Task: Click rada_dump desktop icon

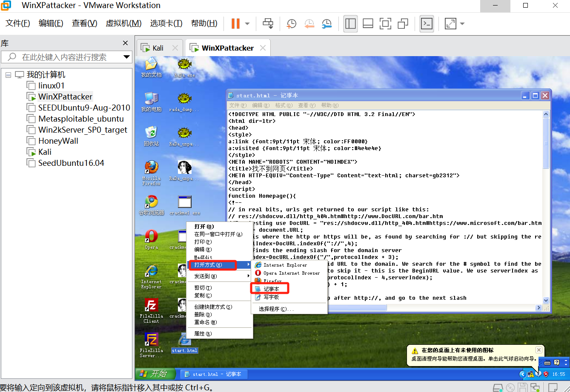Action: point(184,102)
